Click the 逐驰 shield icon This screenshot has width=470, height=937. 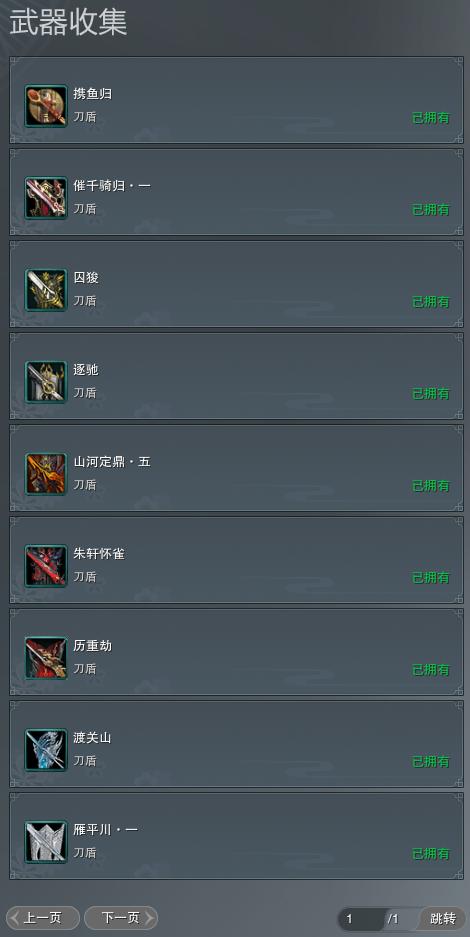(x=45, y=382)
